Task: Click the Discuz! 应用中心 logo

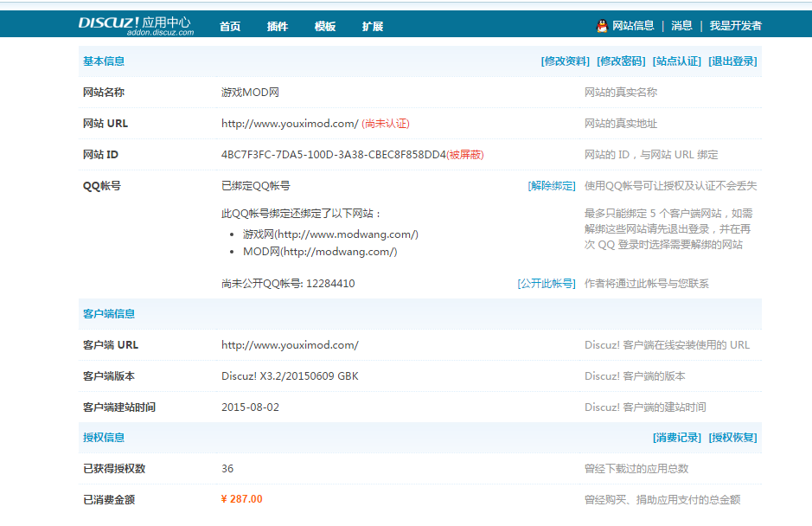Action: pyautogui.click(x=136, y=25)
